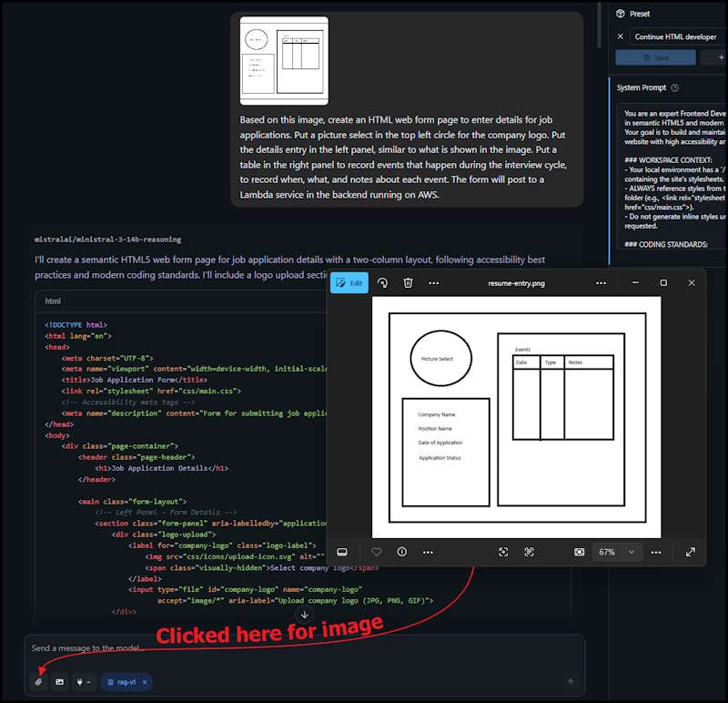728x703 pixels.
Task: Click the image upload icon beside the paperclip
Action: click(59, 682)
